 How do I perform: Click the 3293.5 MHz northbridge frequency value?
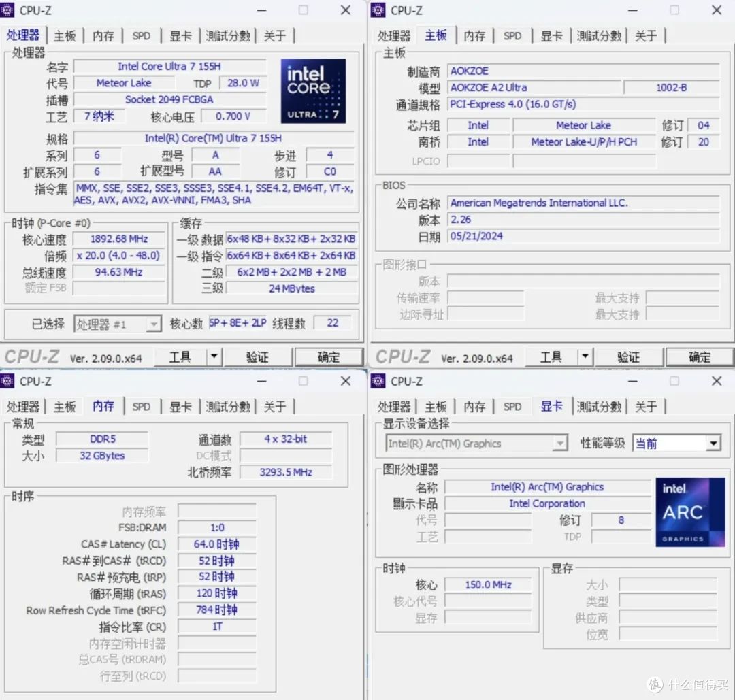pyautogui.click(x=286, y=472)
